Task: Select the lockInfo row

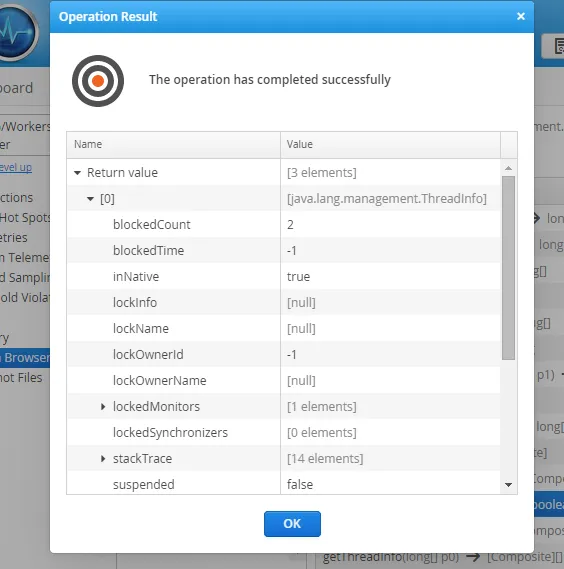Action: point(283,302)
